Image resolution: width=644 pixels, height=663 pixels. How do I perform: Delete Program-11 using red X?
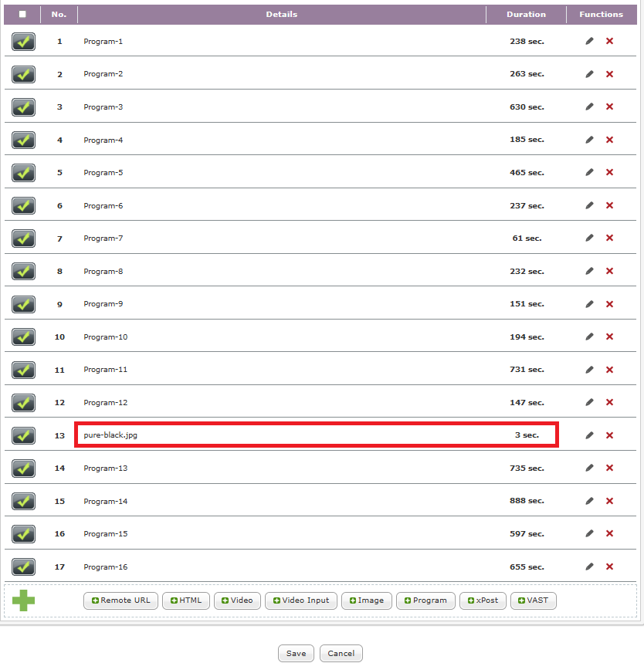coord(609,370)
